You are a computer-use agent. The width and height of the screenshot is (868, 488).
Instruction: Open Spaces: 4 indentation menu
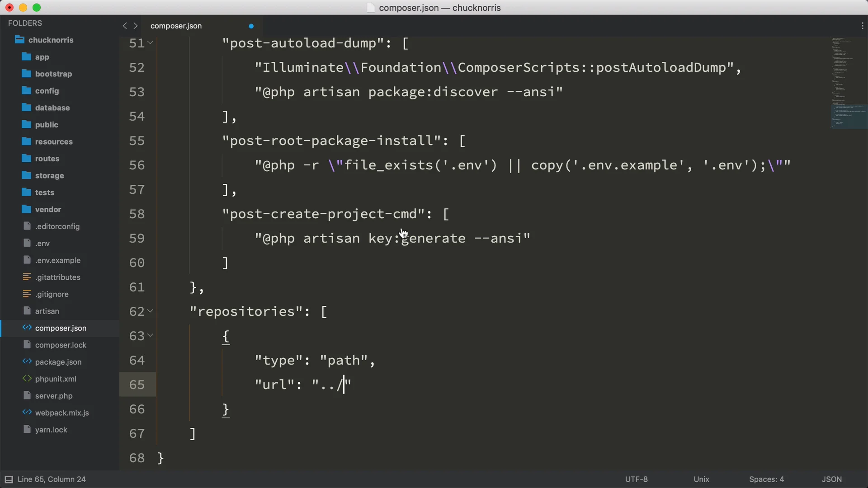coord(766,479)
